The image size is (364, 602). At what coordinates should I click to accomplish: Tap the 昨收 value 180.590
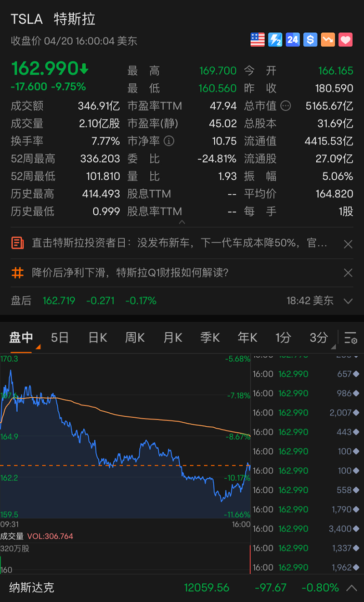334,88
